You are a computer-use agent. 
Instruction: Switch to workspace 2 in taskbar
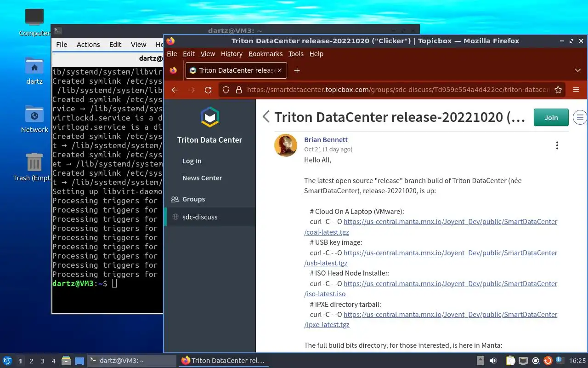click(32, 361)
